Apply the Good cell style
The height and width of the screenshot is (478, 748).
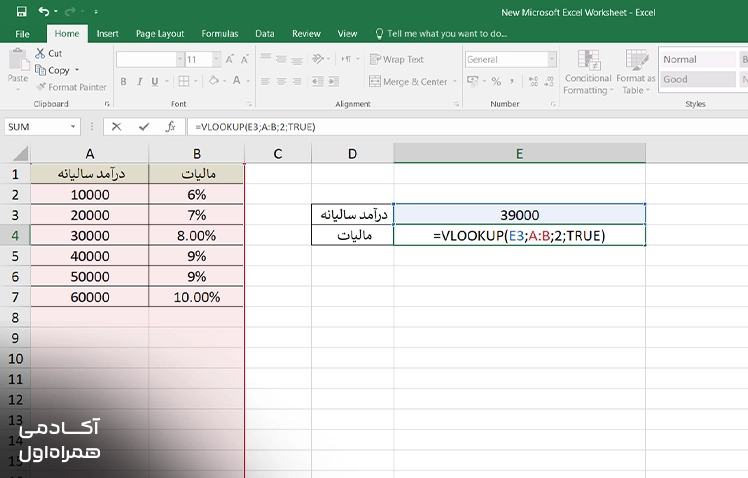697,79
